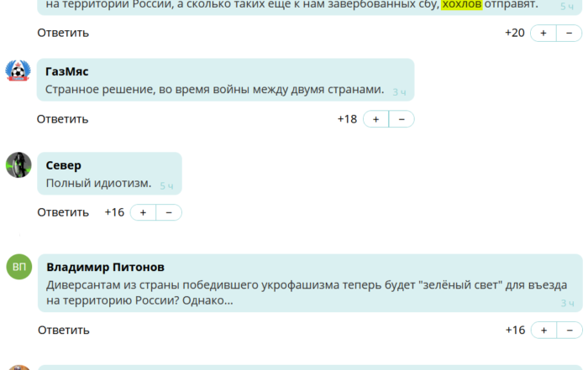Open Север user avatar
588x370 pixels.
coord(18,164)
